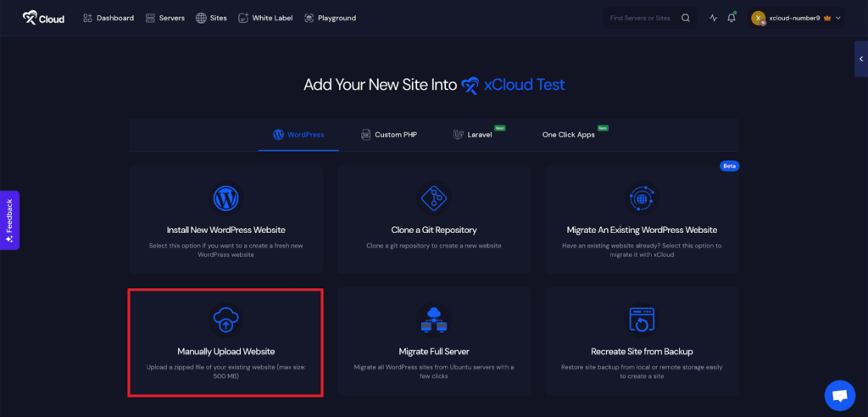This screenshot has height=417, width=868.
Task: Click the Migrate Full Server icon
Action: (x=433, y=320)
